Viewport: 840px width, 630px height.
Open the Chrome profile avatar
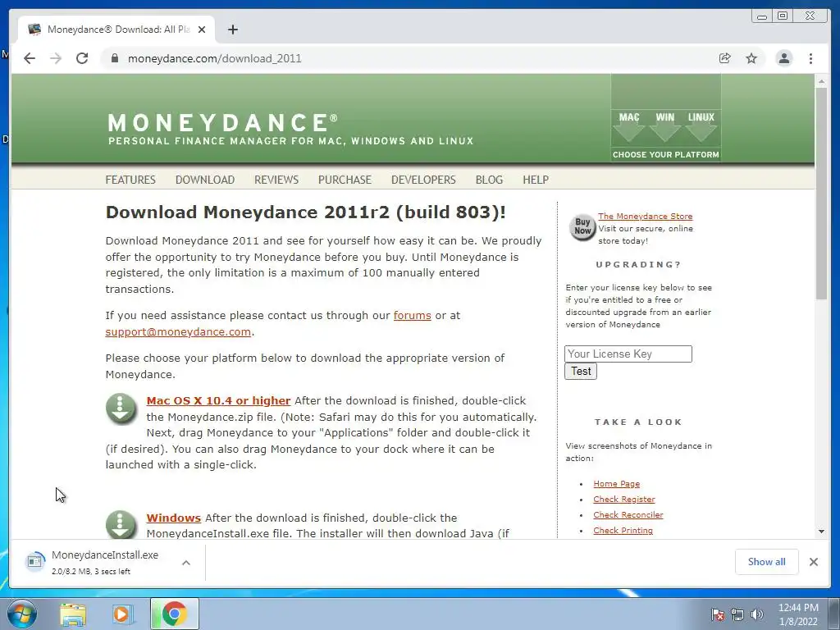783,58
